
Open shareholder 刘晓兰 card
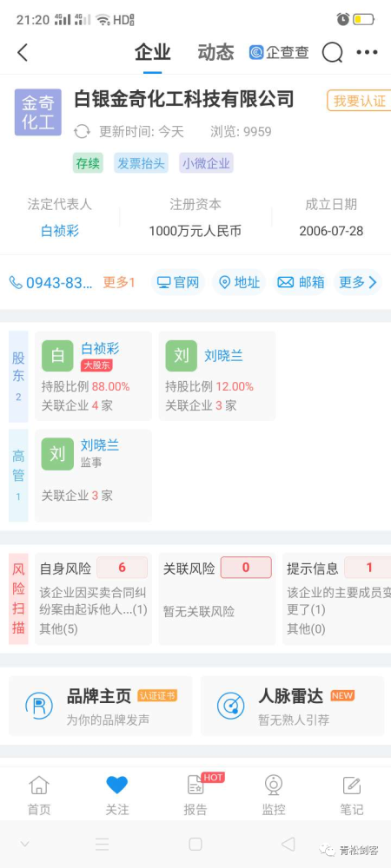216,376
